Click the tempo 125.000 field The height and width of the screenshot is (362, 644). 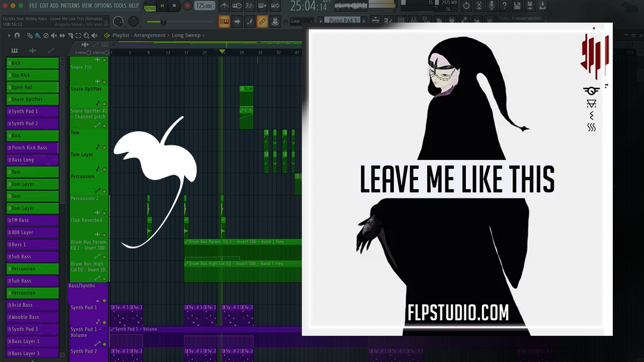coord(204,6)
